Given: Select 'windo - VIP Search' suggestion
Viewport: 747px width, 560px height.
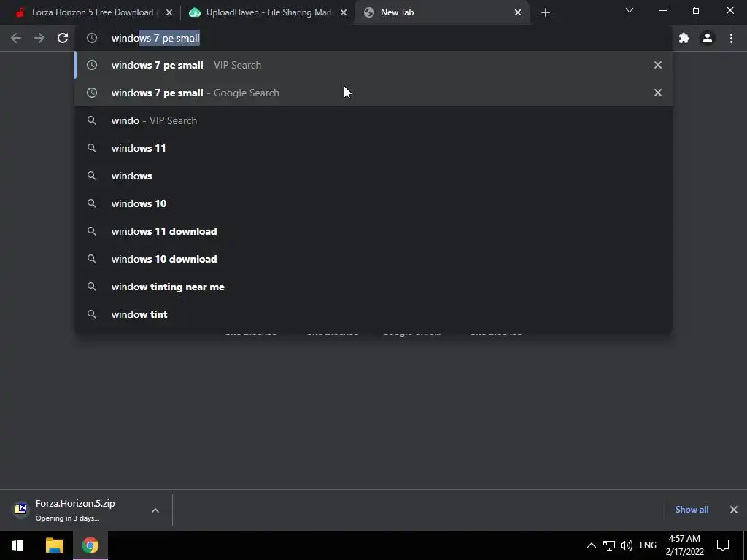Looking at the screenshot, I should coord(373,120).
